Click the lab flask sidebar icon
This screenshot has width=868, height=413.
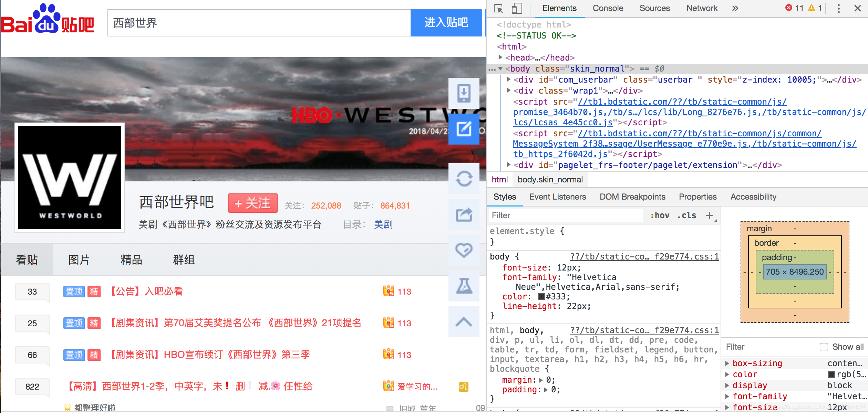tap(464, 286)
